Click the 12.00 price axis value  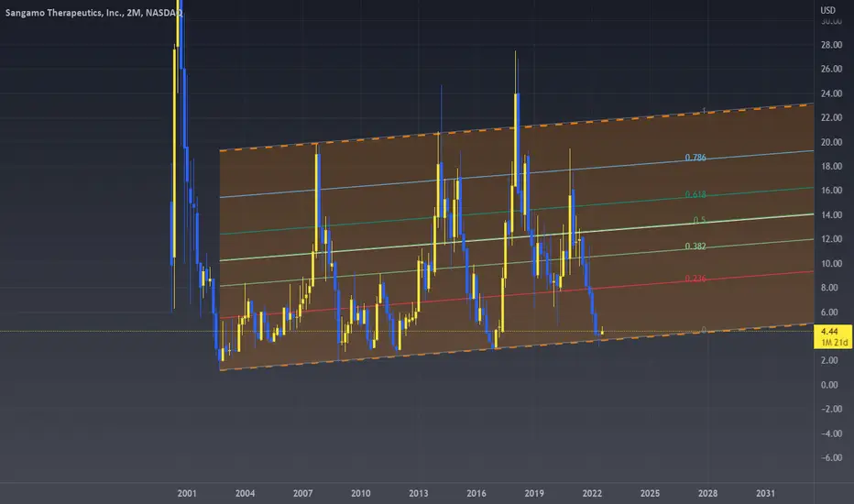click(x=831, y=239)
